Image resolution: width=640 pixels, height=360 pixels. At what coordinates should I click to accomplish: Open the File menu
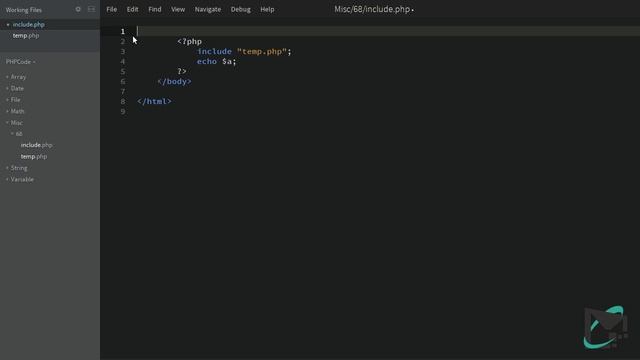pos(111,9)
